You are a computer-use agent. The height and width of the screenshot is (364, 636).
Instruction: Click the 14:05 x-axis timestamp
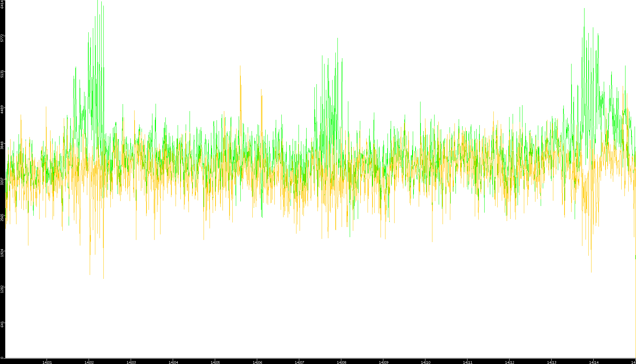click(x=215, y=362)
